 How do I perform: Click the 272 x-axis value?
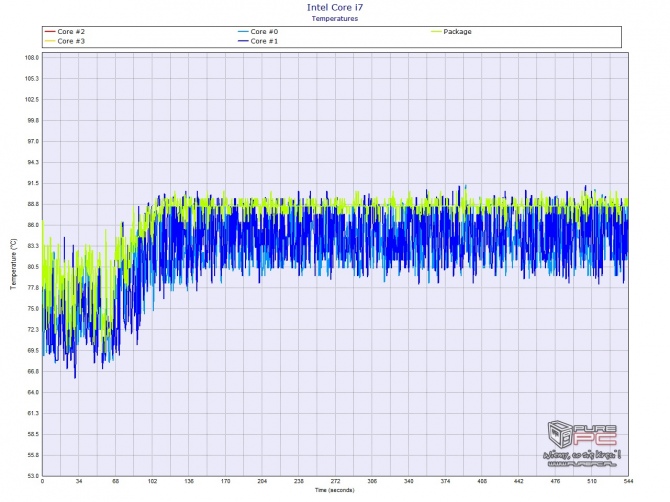(x=335, y=481)
